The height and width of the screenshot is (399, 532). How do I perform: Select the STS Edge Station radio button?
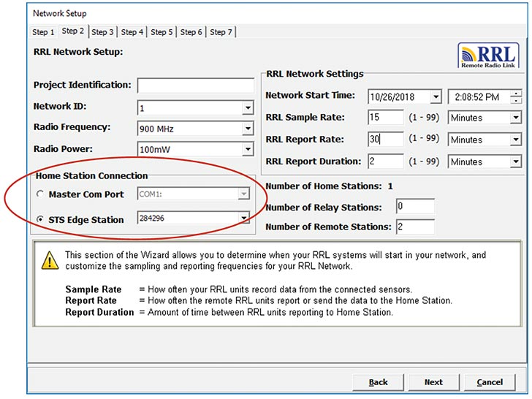(x=40, y=218)
